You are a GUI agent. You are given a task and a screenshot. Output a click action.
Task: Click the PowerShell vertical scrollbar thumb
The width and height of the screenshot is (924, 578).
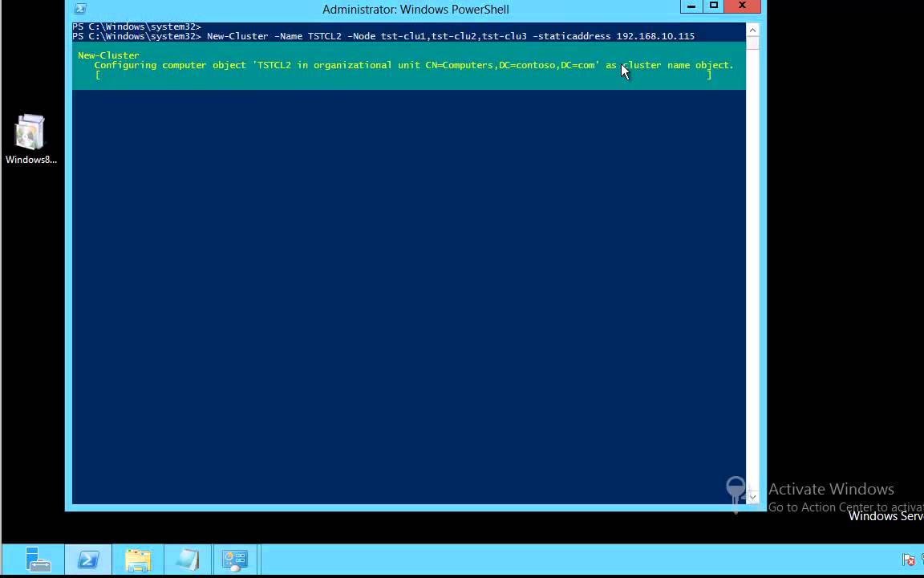pyautogui.click(x=752, y=43)
